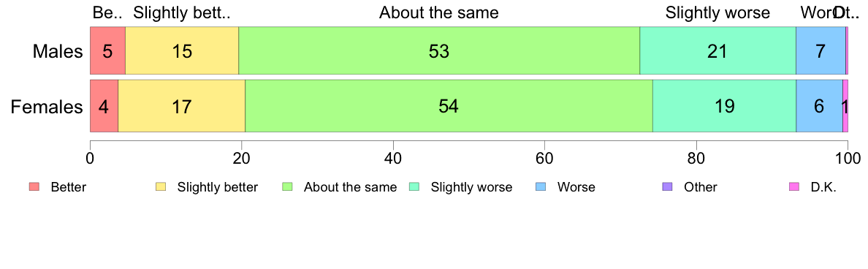Click the teal Slightly worse legend swatch
The image size is (868, 269).
click(414, 187)
